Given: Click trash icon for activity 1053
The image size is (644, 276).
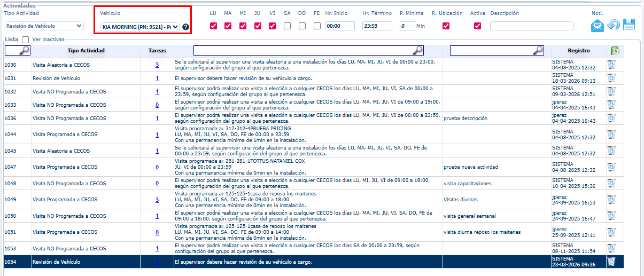Looking at the screenshot, I should (x=611, y=248).
